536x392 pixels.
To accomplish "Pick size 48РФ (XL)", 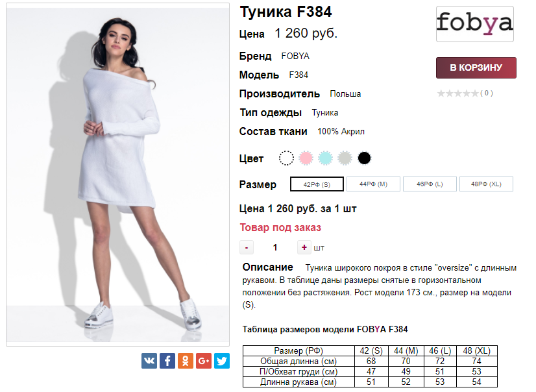I will [486, 184].
